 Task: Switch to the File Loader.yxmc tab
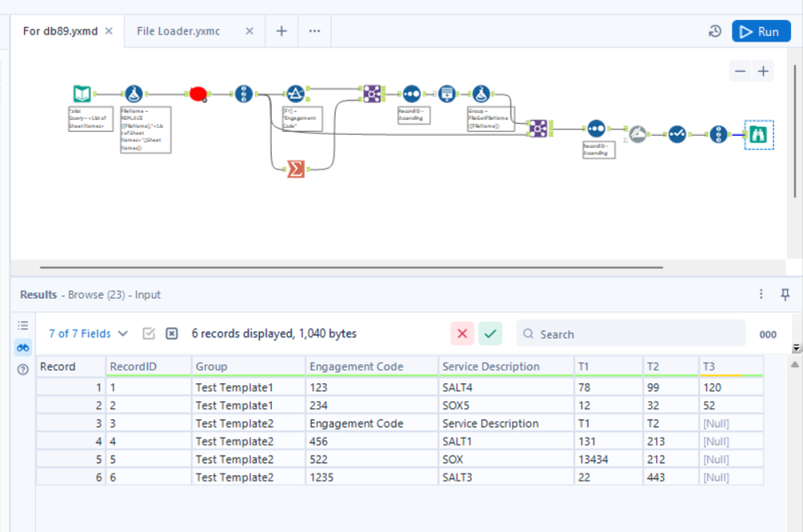(178, 31)
